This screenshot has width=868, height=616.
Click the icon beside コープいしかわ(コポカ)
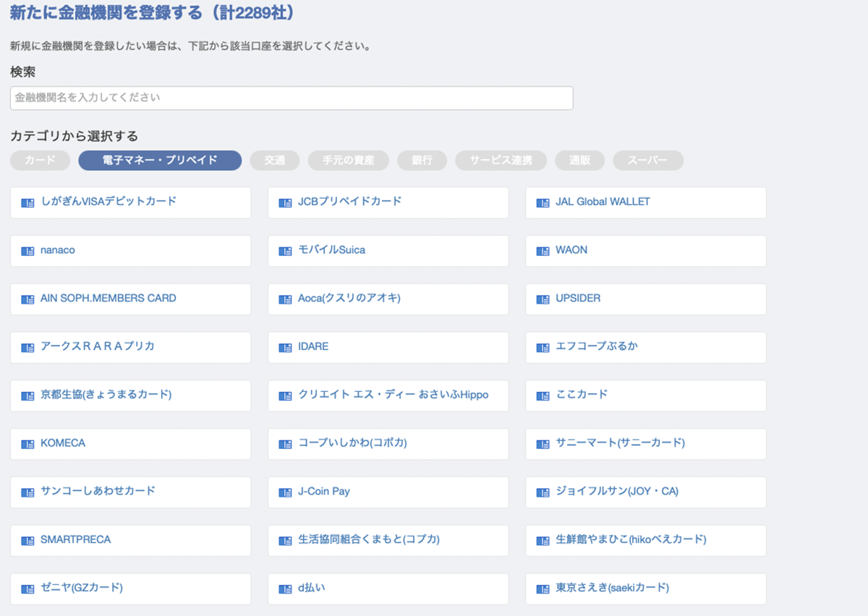click(285, 444)
